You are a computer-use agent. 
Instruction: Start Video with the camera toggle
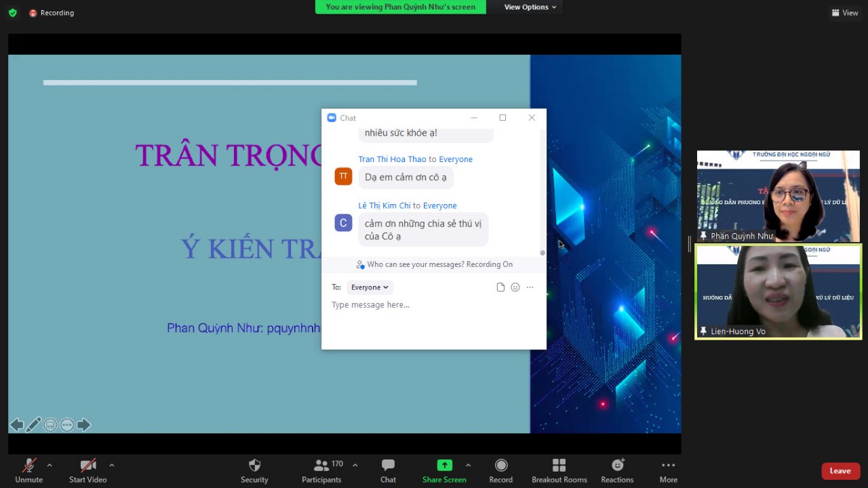coord(87,466)
